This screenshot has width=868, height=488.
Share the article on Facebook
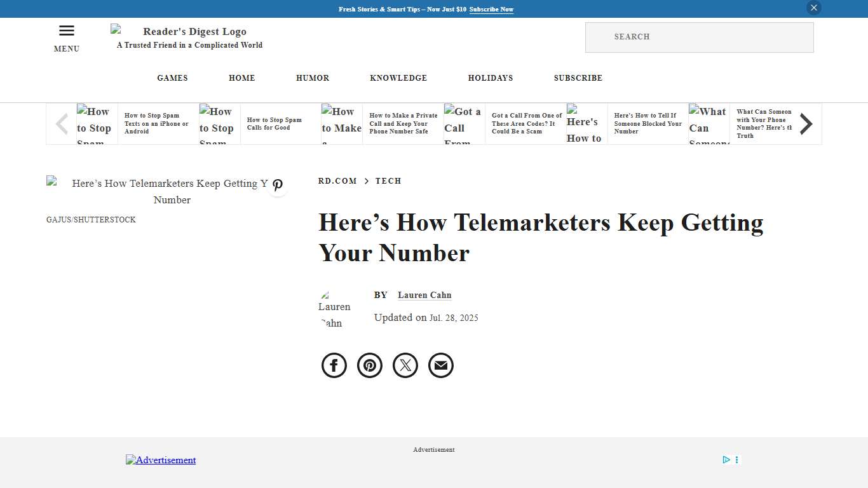(x=334, y=365)
